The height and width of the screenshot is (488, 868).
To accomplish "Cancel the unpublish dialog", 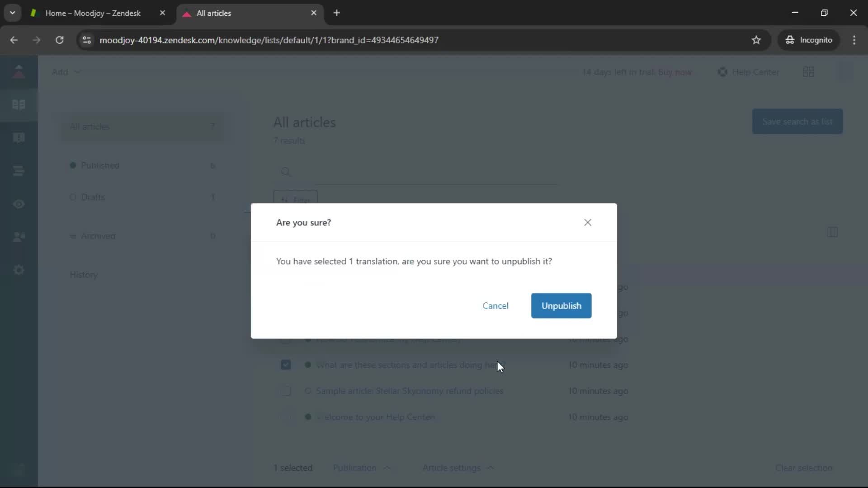I will point(495,305).
